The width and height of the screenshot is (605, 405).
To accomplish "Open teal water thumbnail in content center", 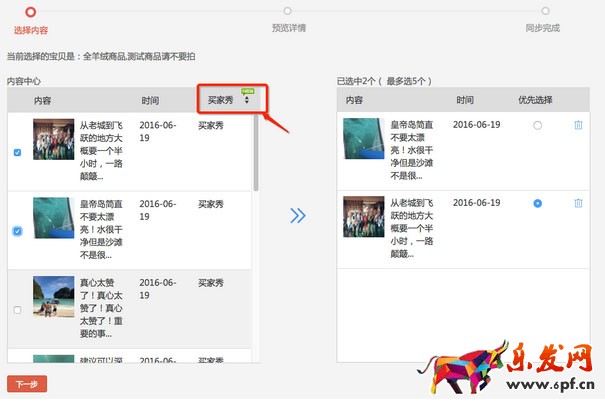I will (54, 218).
